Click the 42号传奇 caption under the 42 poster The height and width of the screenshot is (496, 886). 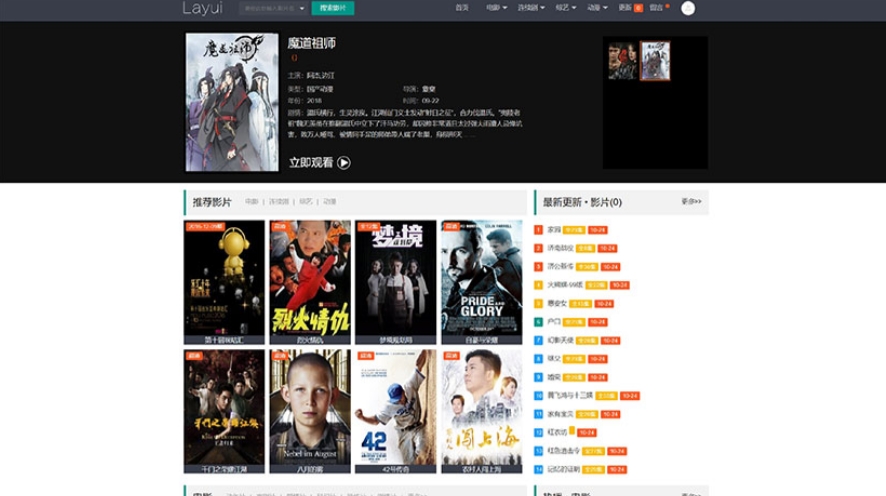pos(396,469)
